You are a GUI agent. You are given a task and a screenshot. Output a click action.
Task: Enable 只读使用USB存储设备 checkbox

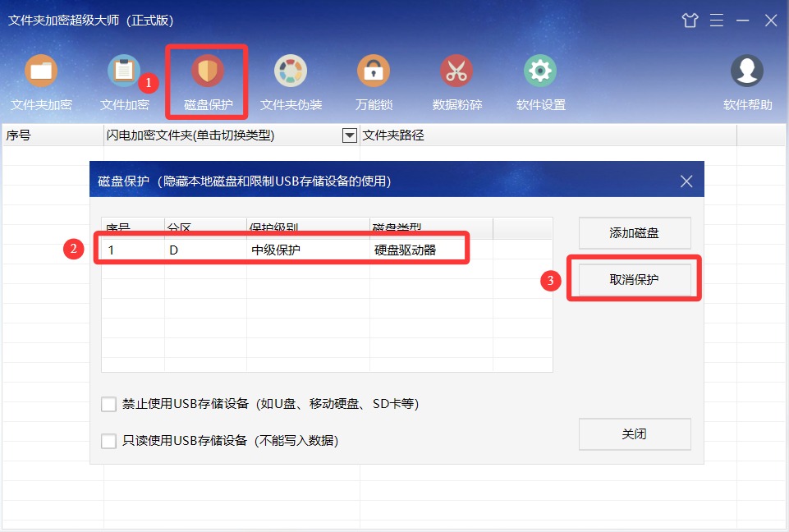(108, 441)
